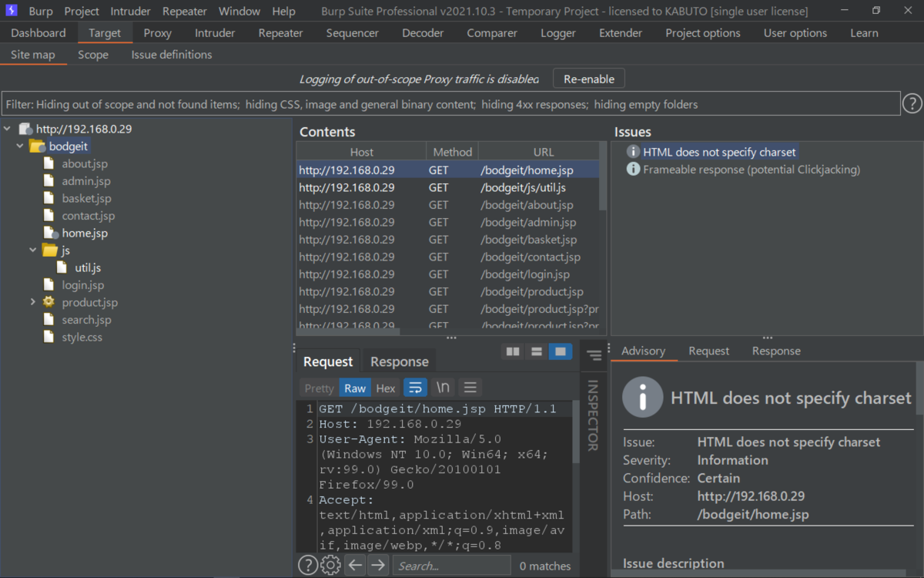Open the filter help question mark icon
924x578 pixels.
912,103
